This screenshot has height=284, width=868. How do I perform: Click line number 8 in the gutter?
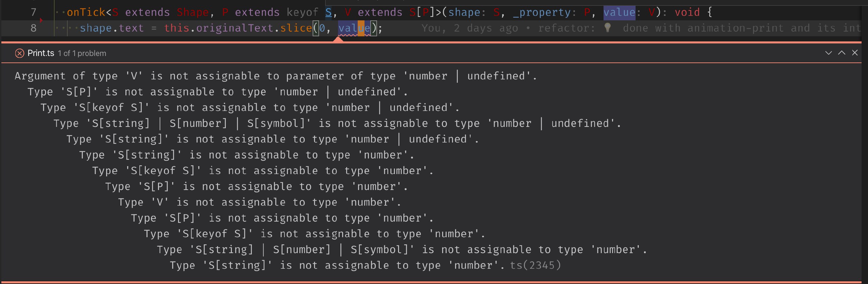click(x=33, y=28)
